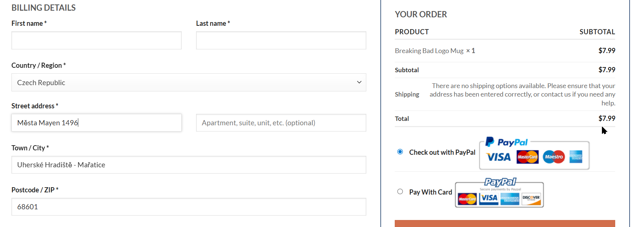The width and height of the screenshot is (644, 227).
Task: Click the VISA logo beside Check out with PayPal
Action: tap(499, 157)
